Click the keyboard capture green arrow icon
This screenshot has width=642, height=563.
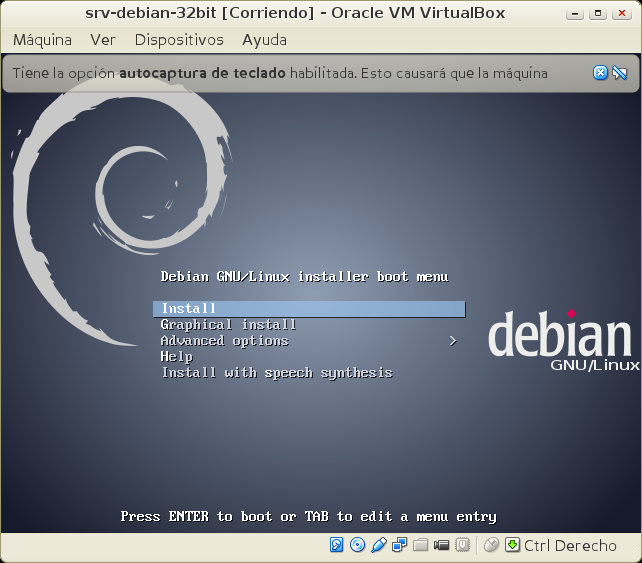click(512, 545)
